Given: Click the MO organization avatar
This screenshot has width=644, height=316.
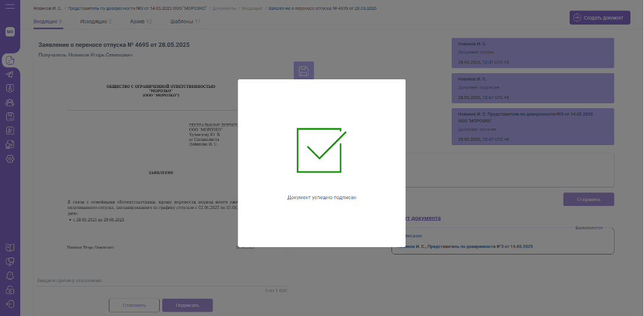Looking at the screenshot, I should click(x=10, y=32).
